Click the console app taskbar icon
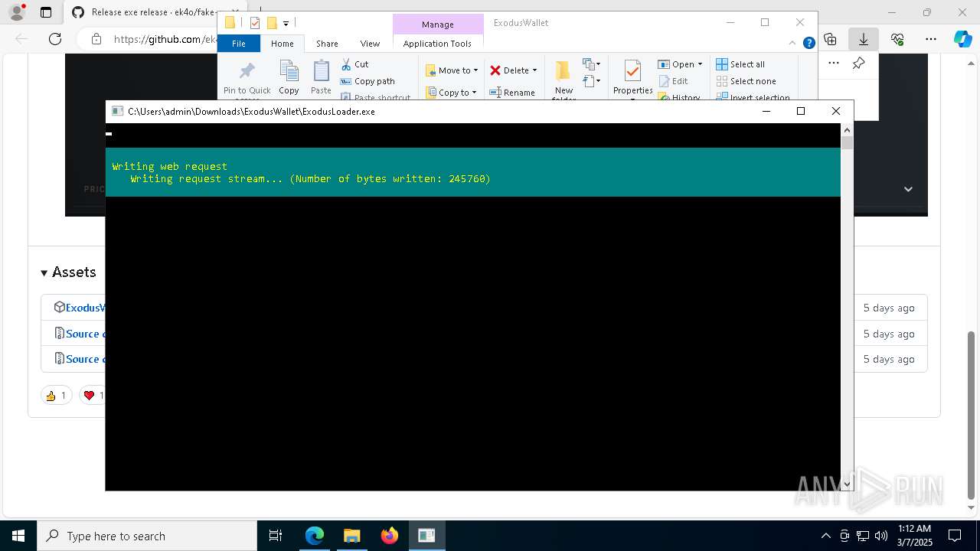Image resolution: width=980 pixels, height=551 pixels. click(x=426, y=536)
